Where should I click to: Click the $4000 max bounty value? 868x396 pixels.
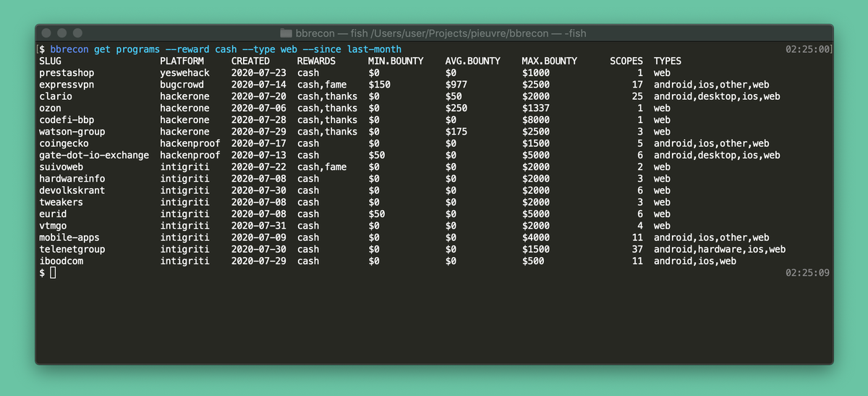point(536,237)
